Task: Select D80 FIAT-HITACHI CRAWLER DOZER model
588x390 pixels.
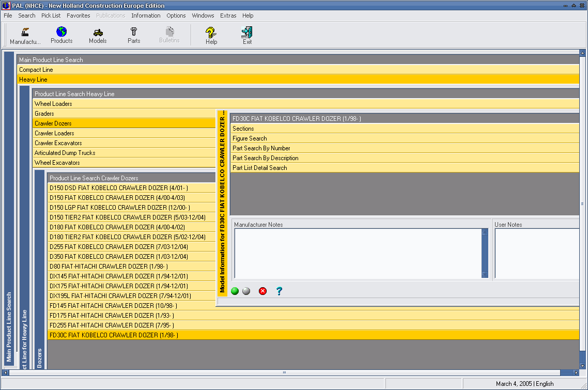Action: [x=132, y=266]
